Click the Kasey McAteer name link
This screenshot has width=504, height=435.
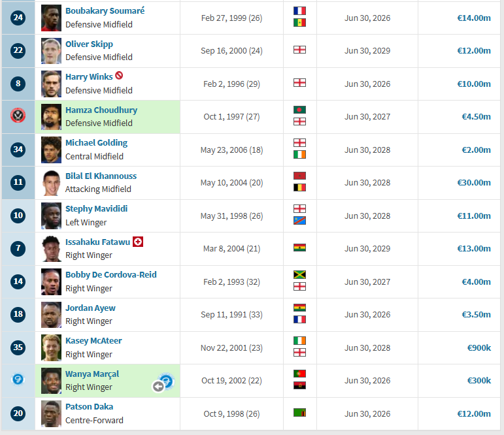coord(93,340)
